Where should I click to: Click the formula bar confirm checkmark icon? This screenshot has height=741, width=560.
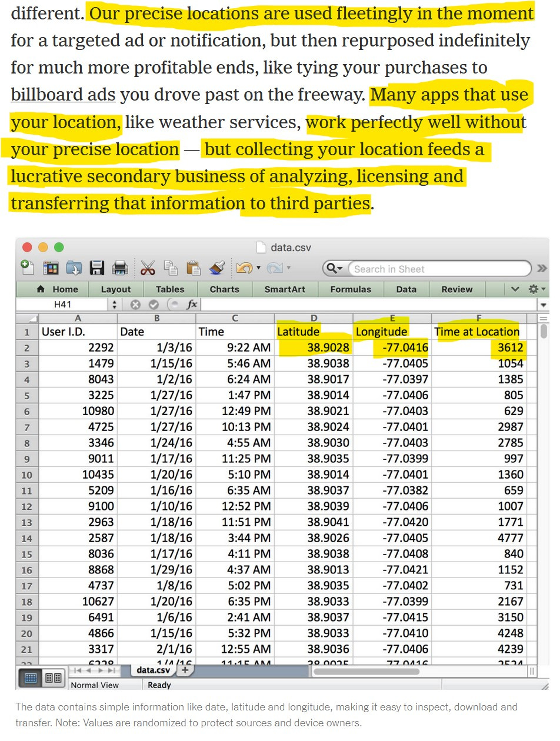point(154,305)
